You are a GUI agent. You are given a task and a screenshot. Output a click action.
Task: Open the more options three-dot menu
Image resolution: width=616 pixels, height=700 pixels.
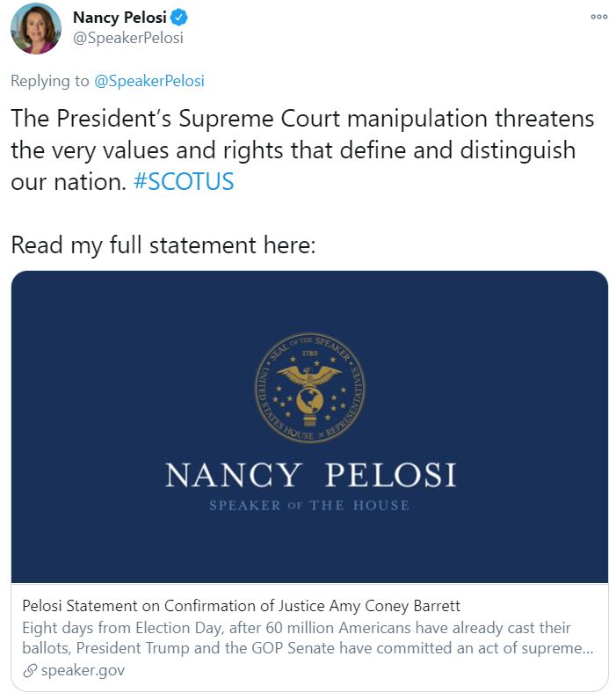click(598, 17)
